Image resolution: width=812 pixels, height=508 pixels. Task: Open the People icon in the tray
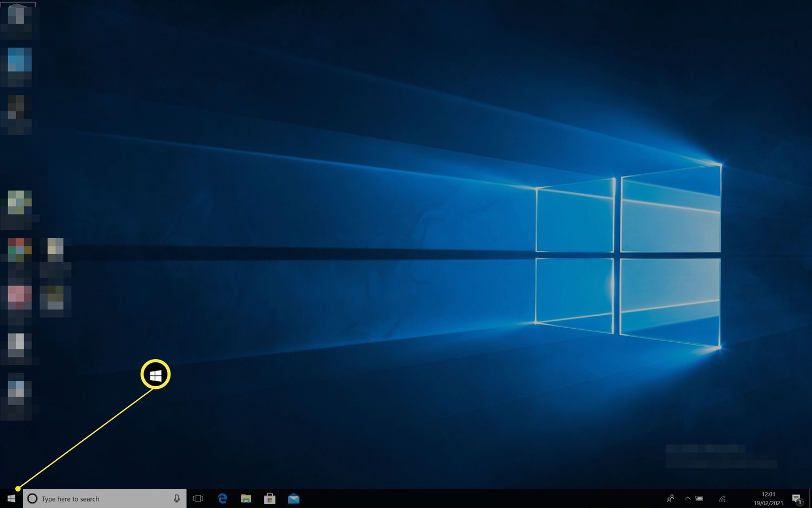(x=670, y=499)
